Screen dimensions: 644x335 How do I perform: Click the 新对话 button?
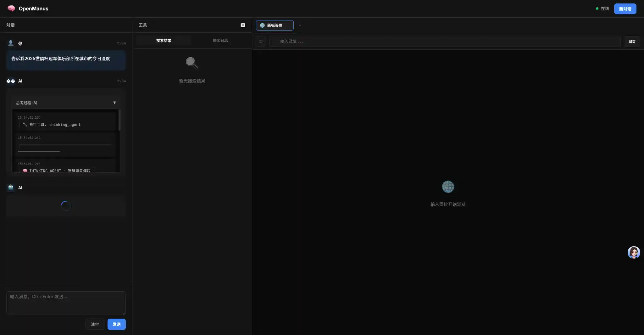pos(625,9)
